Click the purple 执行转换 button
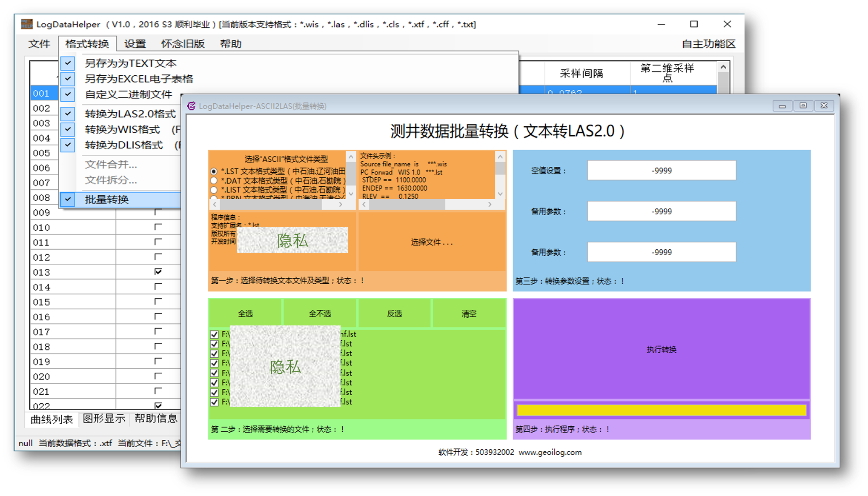Viewport: 868px width, 496px height. [x=661, y=349]
